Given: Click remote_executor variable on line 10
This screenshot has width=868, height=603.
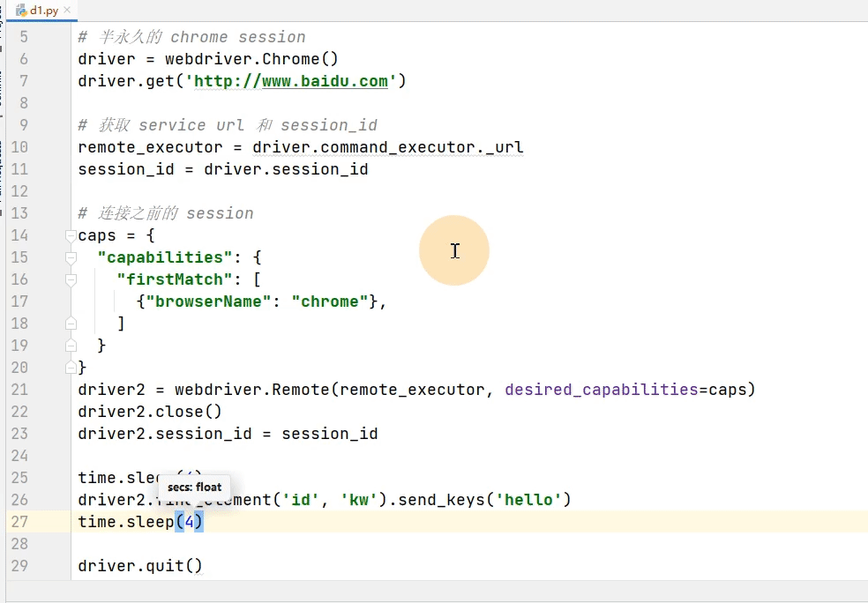Looking at the screenshot, I should pos(150,147).
